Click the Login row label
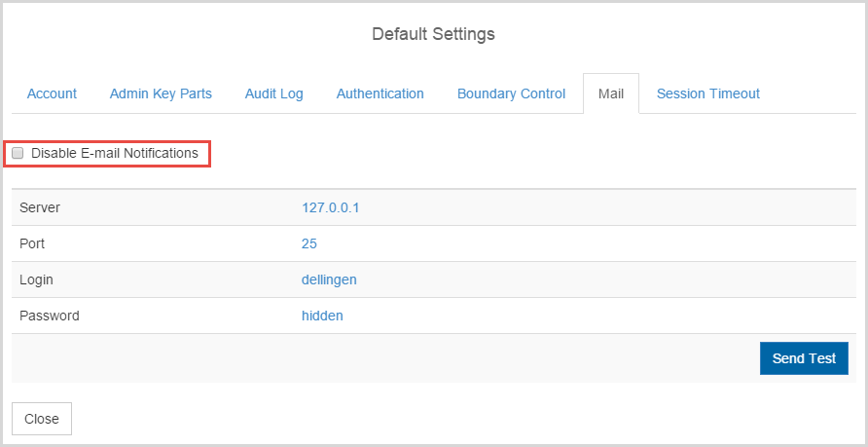The height and width of the screenshot is (447, 868). [x=36, y=279]
